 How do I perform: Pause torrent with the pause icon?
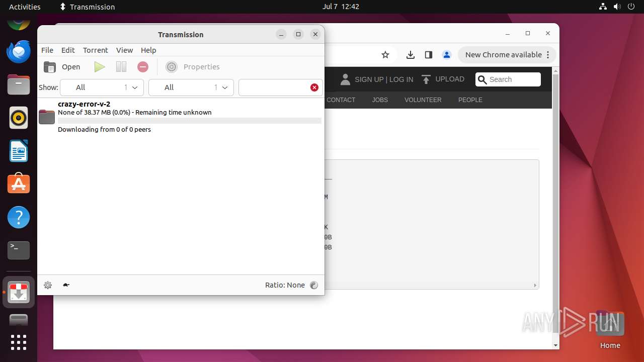(121, 67)
